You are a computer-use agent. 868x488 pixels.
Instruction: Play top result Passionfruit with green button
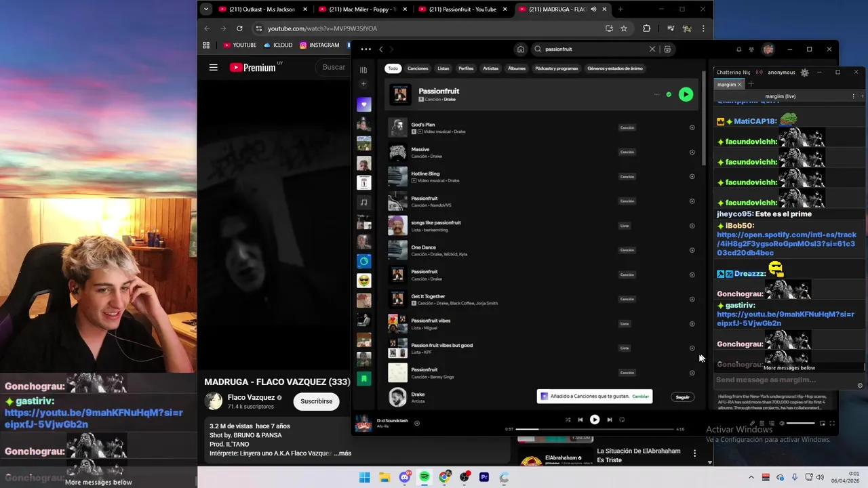686,95
